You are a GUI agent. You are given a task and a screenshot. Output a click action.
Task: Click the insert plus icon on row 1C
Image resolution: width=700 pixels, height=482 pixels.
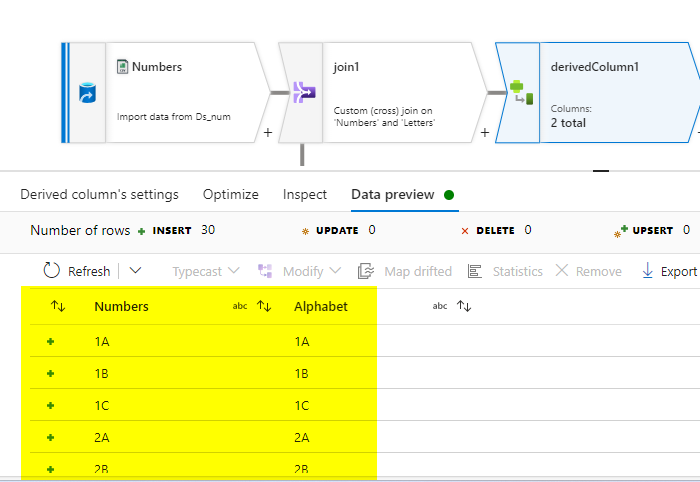click(x=50, y=405)
